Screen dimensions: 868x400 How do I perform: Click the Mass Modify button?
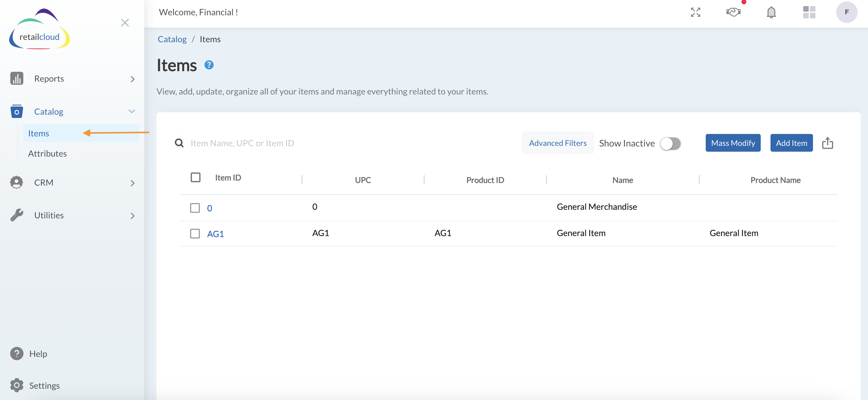[x=733, y=143]
